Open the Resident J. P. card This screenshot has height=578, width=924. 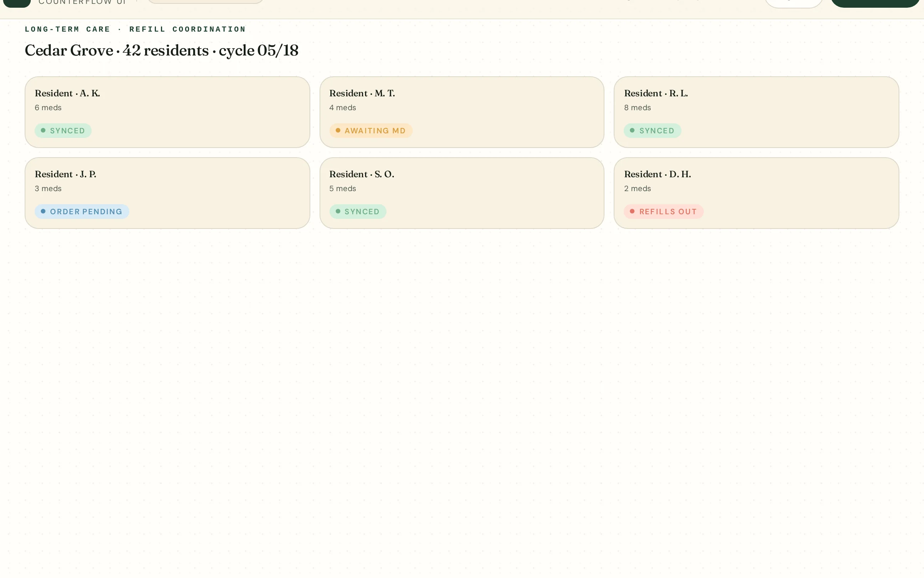tap(167, 193)
